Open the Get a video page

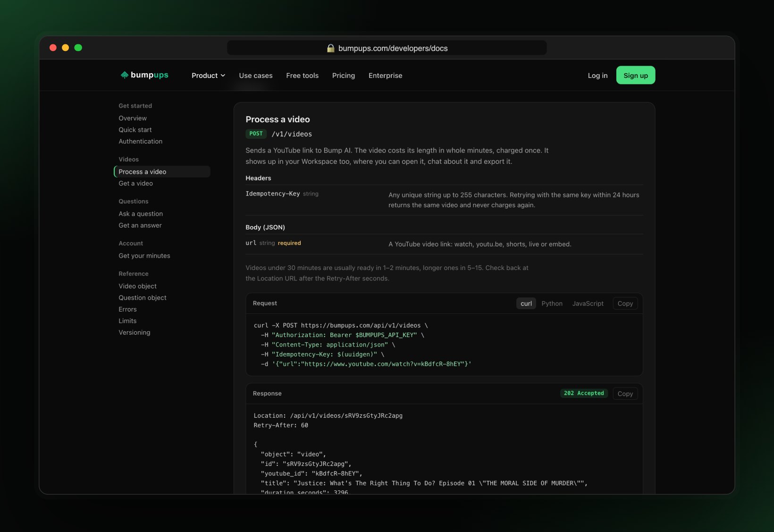coord(136,183)
